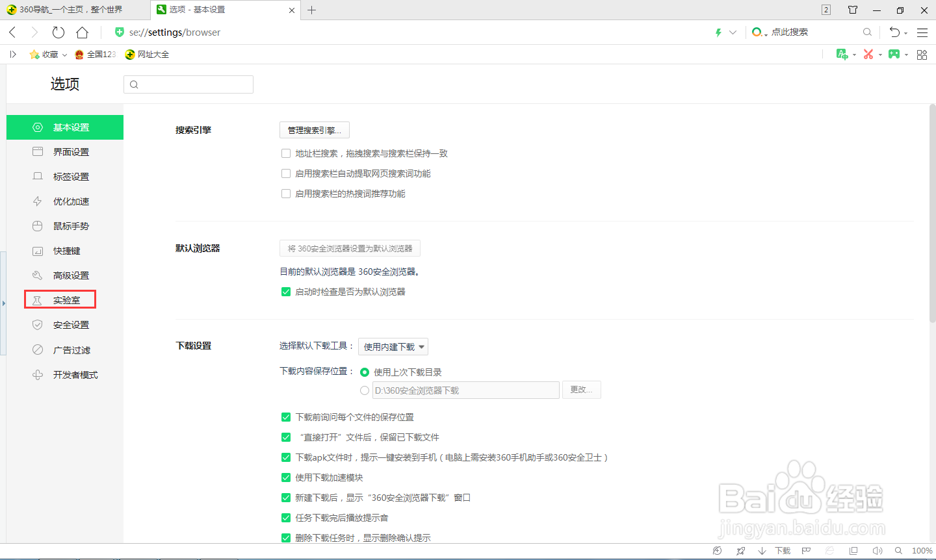
Task: Enable 自动提取网页搜索词 checkbox
Action: 286,173
